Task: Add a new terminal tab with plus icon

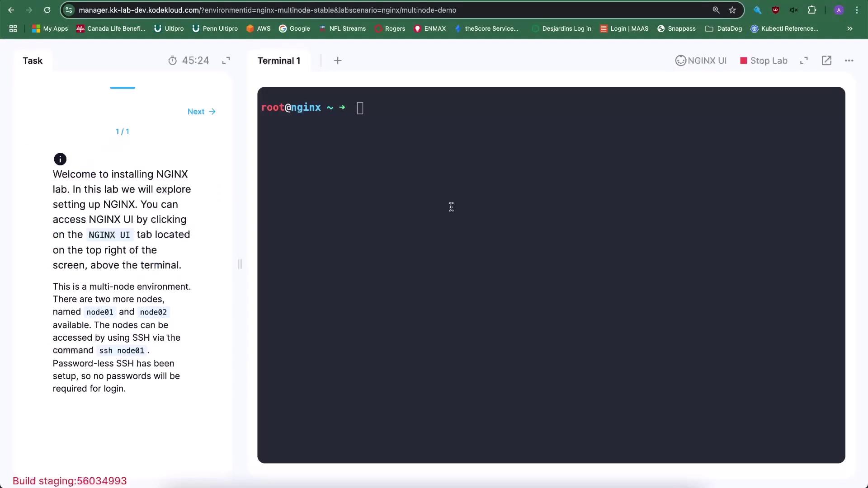Action: tap(338, 61)
